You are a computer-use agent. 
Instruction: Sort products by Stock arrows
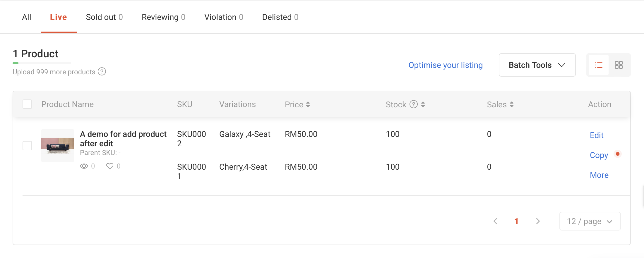coord(423,104)
